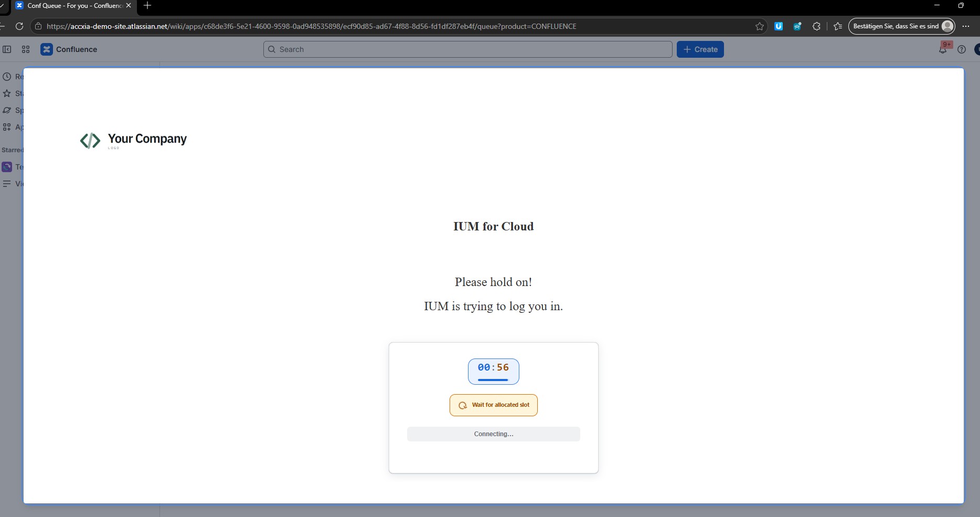Minimize the browser window
Viewport: 980px width, 517px height.
click(x=937, y=5)
